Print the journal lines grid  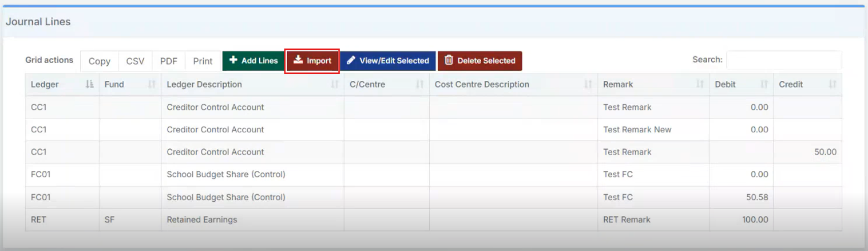point(203,61)
